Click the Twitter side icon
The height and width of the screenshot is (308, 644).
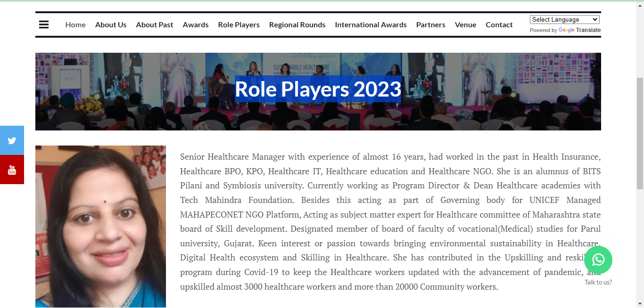[12, 140]
